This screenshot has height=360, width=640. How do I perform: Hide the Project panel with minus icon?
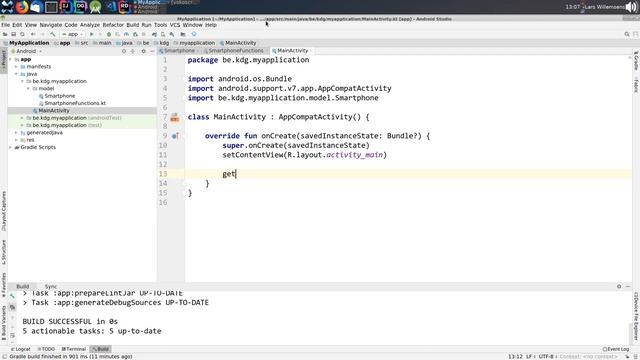point(152,51)
